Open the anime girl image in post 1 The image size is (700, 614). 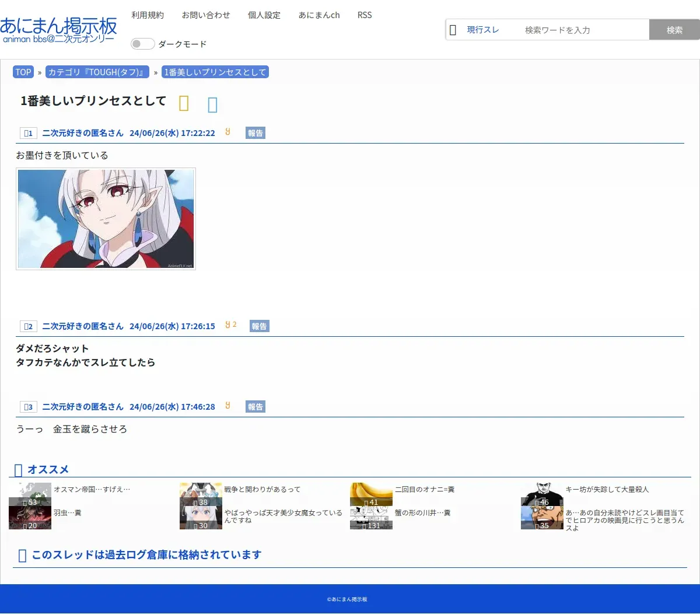(106, 219)
